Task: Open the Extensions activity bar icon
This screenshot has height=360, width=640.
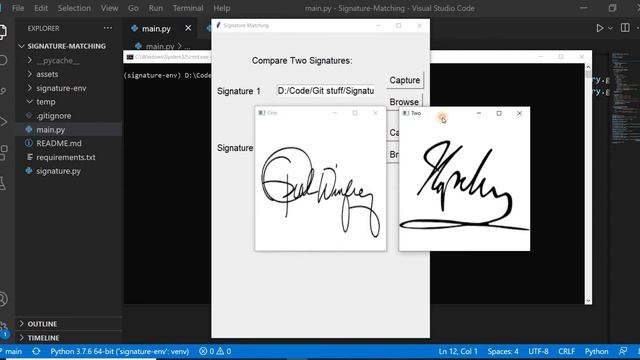Action: [3, 152]
